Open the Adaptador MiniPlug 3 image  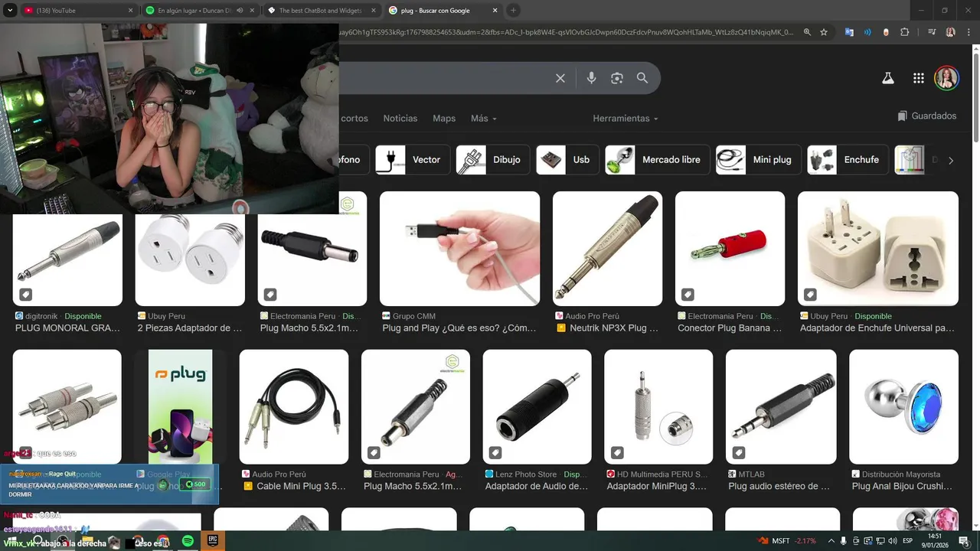point(658,407)
